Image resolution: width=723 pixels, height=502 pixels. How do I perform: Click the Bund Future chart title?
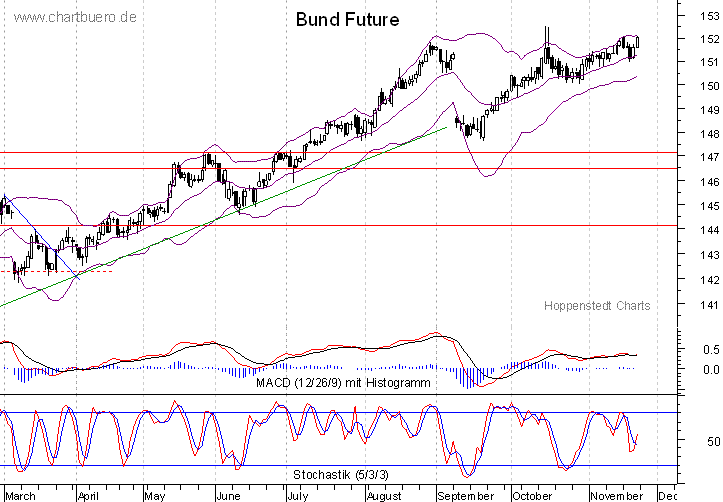[x=347, y=19]
